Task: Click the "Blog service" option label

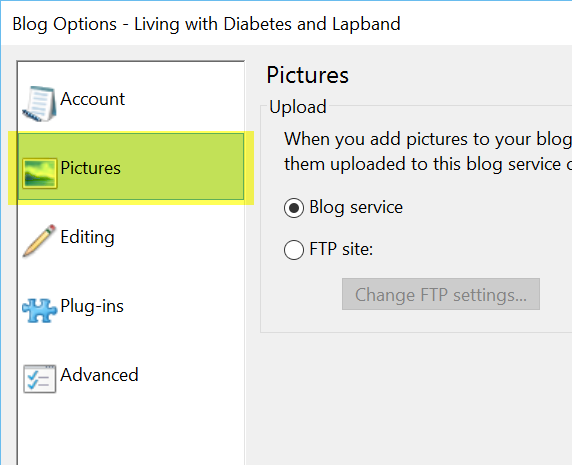Action: (x=356, y=207)
